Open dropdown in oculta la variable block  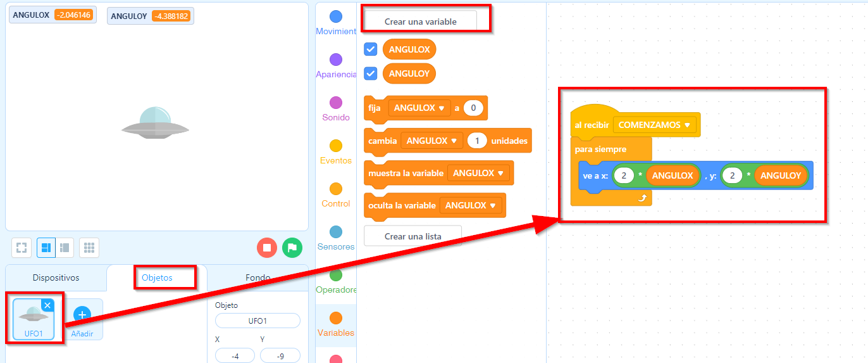[471, 205]
